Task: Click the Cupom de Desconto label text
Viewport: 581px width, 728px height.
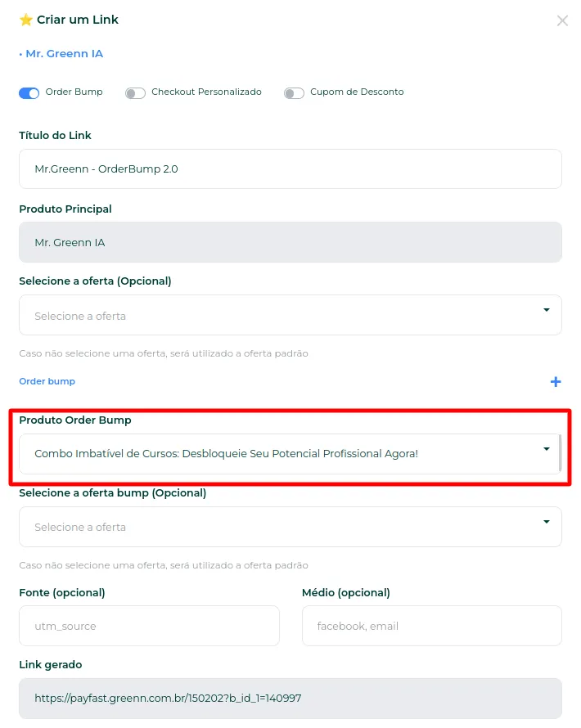Action: click(357, 92)
